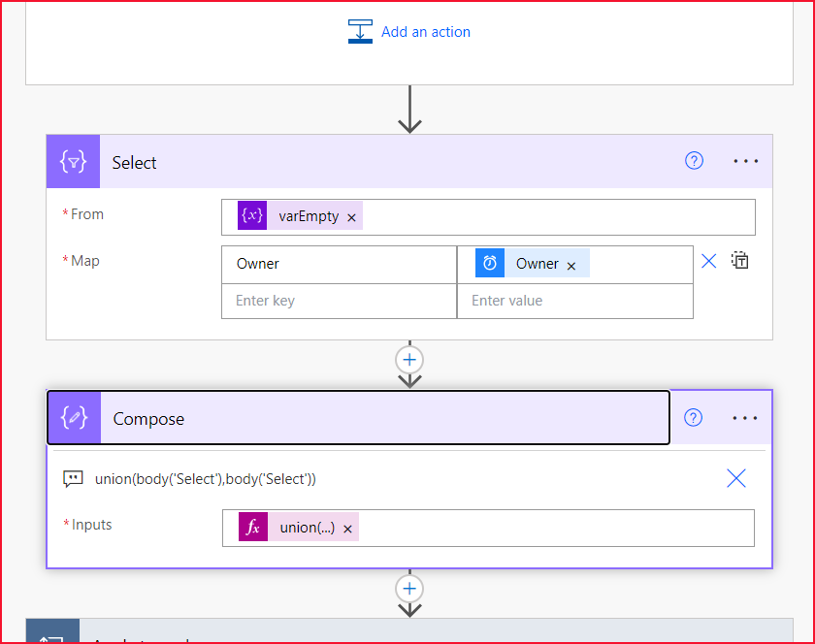Open the Compose action ellipsis menu
Viewport: 815px width, 644px height.
click(x=745, y=418)
